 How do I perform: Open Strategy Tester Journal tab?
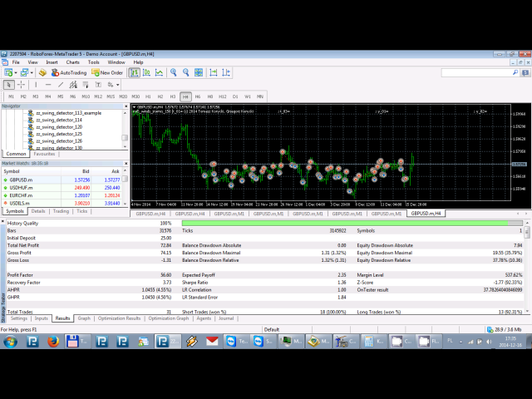point(226,318)
